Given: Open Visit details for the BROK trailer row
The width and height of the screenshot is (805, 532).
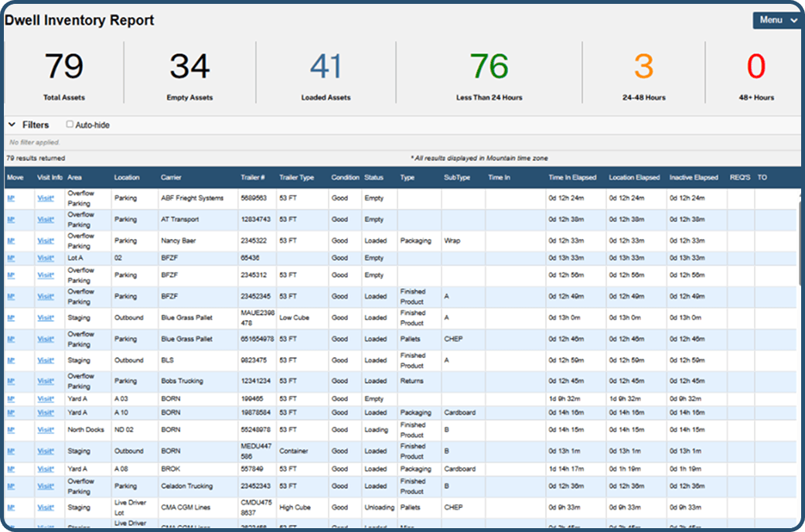Looking at the screenshot, I should [x=43, y=469].
